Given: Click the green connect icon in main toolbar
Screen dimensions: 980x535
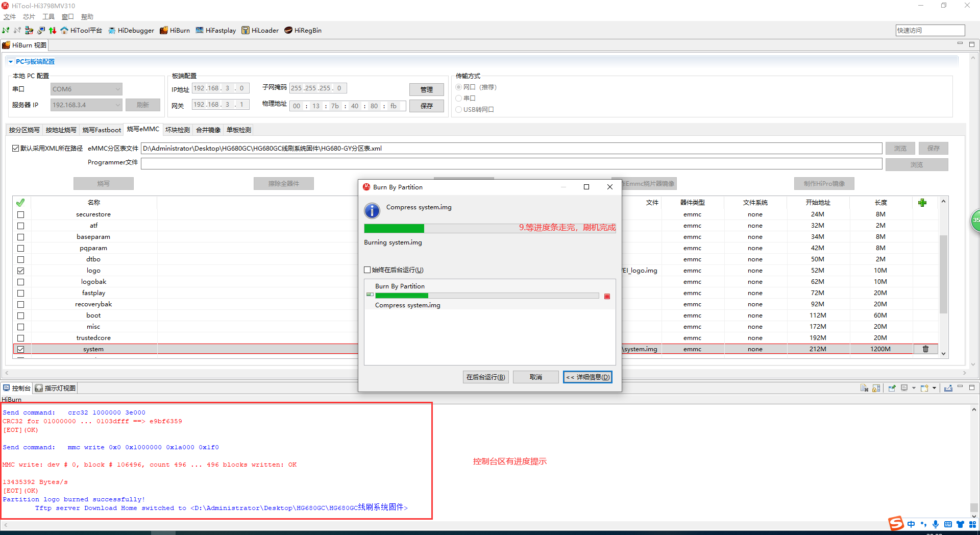Looking at the screenshot, I should 6,31.
